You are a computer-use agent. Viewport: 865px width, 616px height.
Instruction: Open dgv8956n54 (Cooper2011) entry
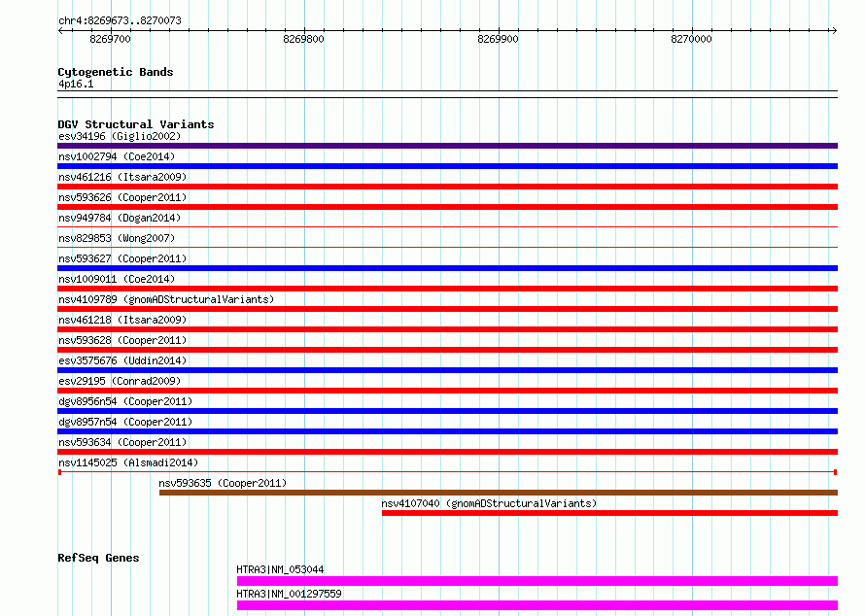click(x=125, y=401)
